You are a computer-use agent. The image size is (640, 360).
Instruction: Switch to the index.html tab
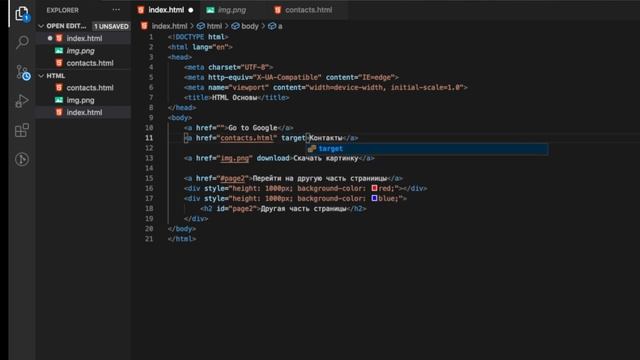tap(165, 10)
